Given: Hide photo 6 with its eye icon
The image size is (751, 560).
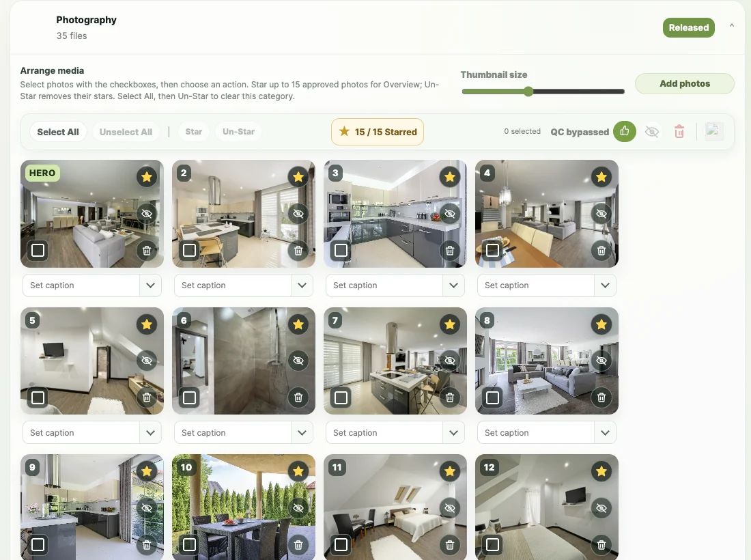Looking at the screenshot, I should tap(298, 361).
